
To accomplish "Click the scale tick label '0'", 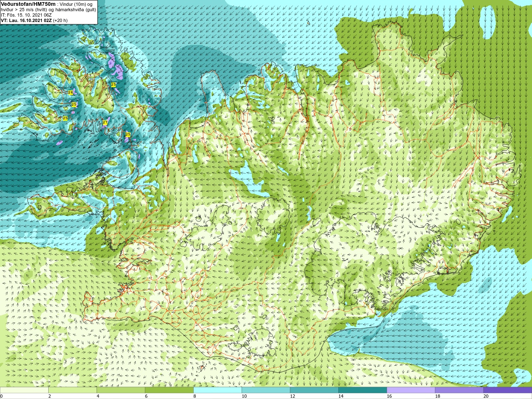I will point(2,396).
